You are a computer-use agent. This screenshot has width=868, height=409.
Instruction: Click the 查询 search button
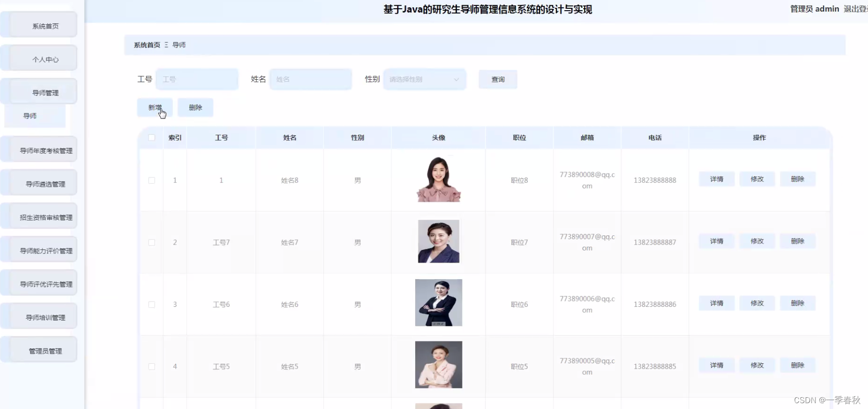pyautogui.click(x=498, y=79)
